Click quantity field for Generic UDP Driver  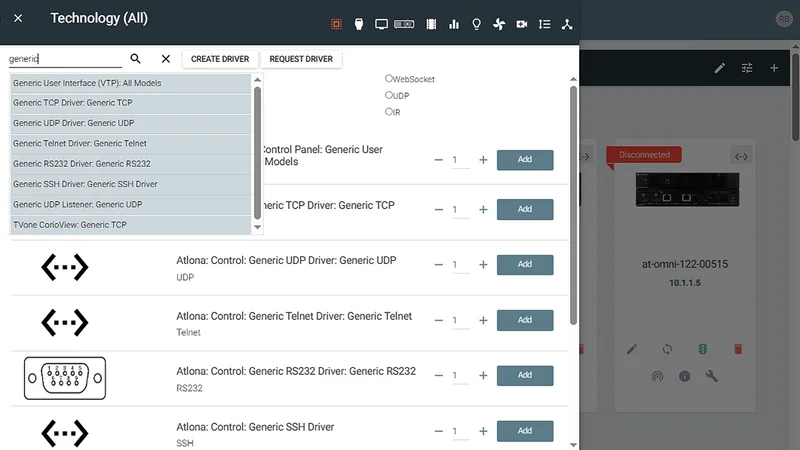(461, 265)
